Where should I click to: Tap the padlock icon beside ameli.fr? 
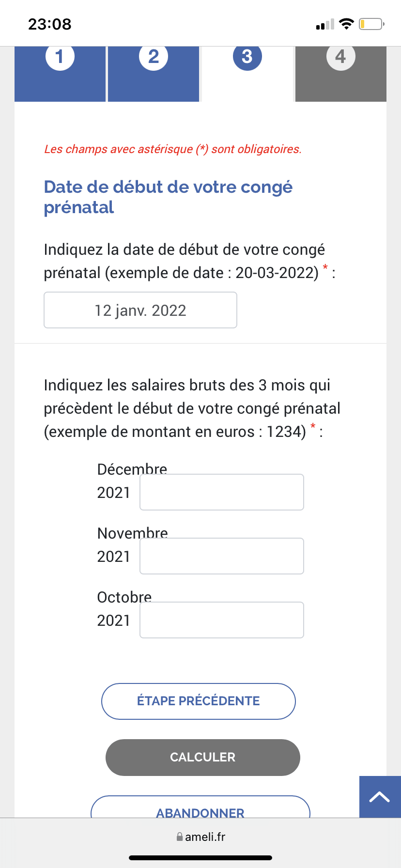180,837
